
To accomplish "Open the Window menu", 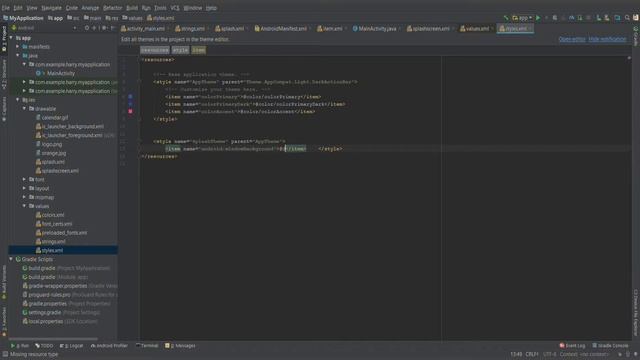I will (x=192, y=8).
